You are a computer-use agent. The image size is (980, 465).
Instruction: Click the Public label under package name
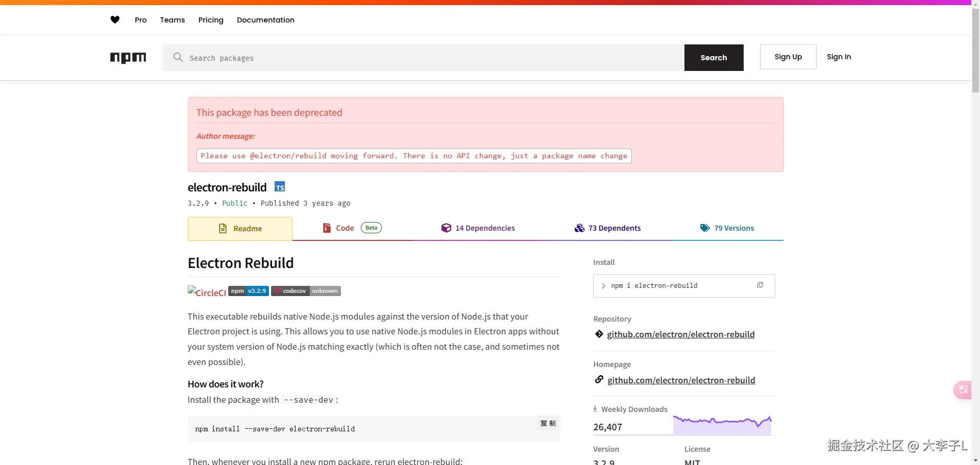click(x=235, y=203)
